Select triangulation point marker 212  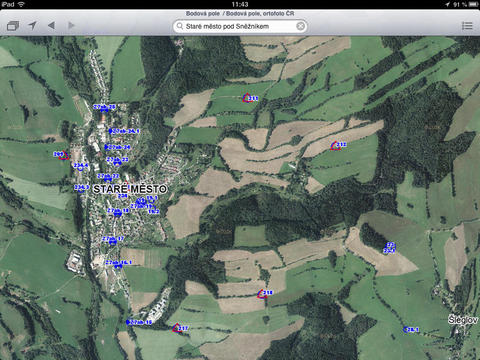pos(335,146)
